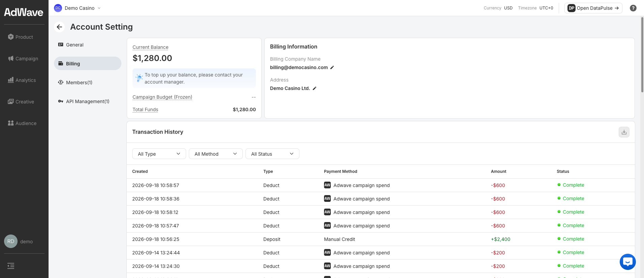644x278 pixels.
Task: Click timestamp 2026-09-14 13:24:44
Action: (156, 253)
